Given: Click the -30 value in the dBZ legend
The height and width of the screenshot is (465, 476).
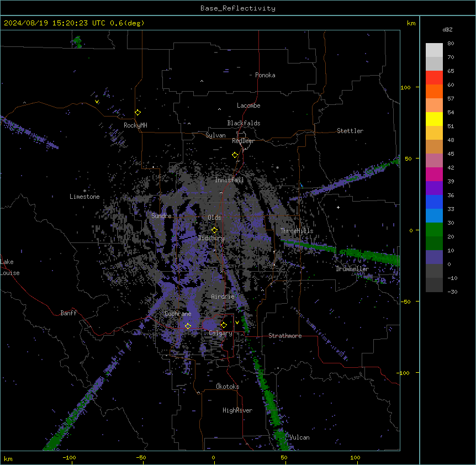Looking at the screenshot, I should pos(452,292).
